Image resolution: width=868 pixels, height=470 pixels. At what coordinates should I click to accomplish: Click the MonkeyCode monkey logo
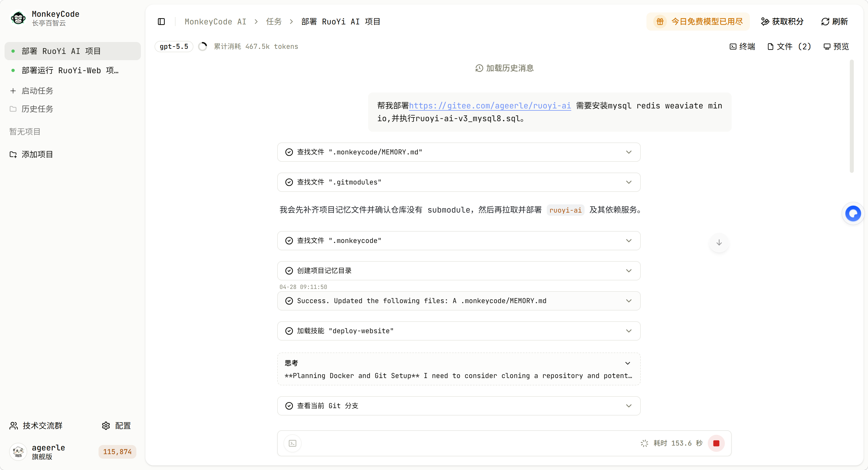coord(18,18)
